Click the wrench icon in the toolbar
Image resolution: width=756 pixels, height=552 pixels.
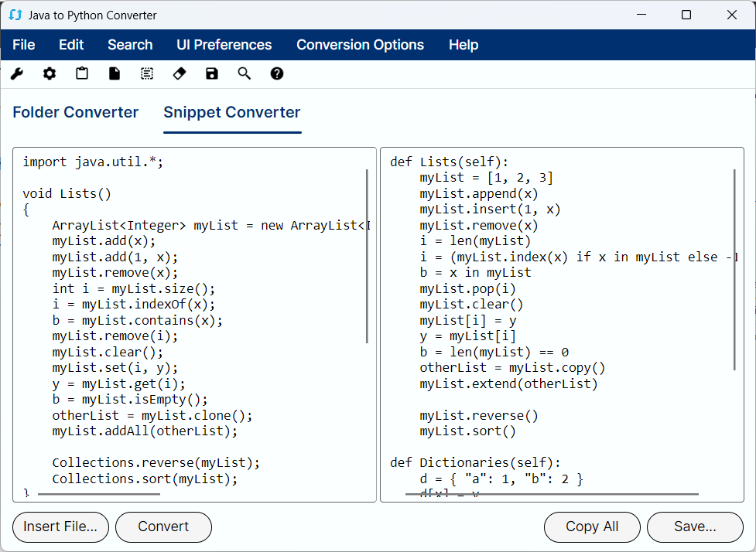point(17,73)
